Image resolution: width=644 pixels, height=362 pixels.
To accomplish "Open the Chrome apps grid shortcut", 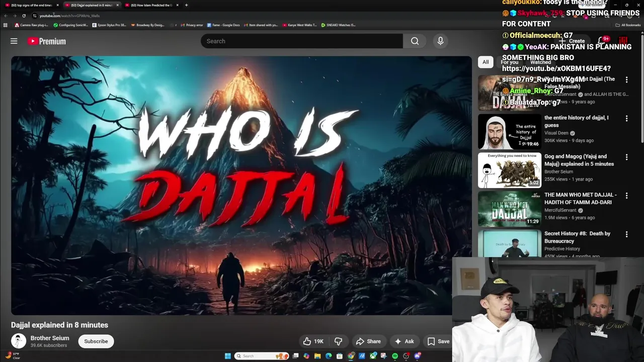I will tap(6, 25).
